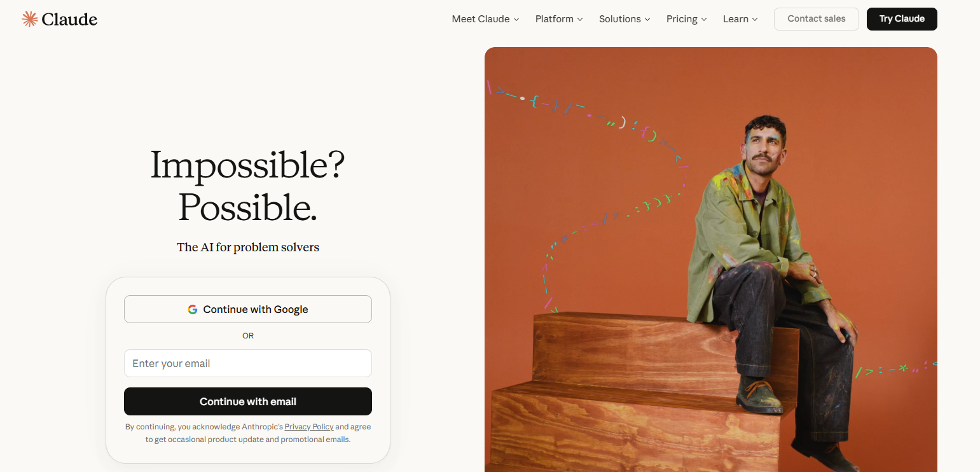Open the Pricing dropdown chevron
This screenshot has height=472, width=980.
(x=704, y=20)
